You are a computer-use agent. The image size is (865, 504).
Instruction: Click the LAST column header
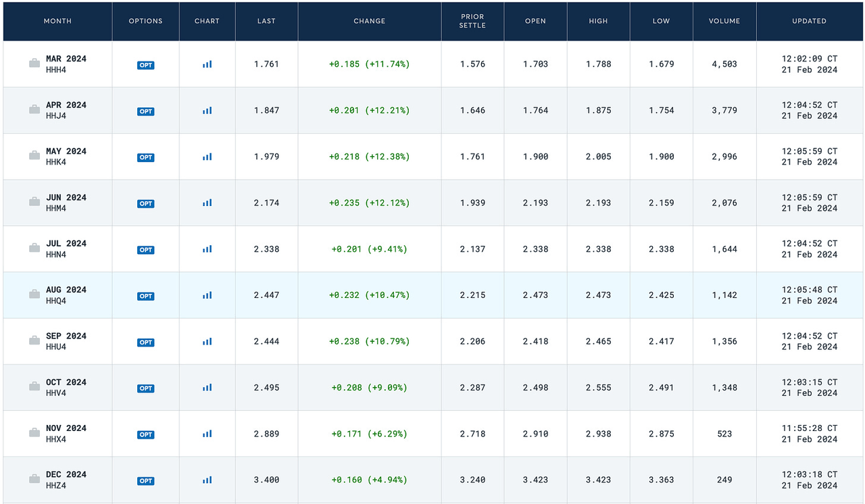pos(266,21)
